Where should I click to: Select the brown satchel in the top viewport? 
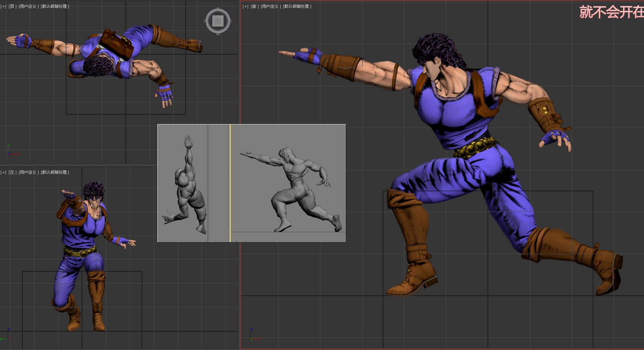117,44
